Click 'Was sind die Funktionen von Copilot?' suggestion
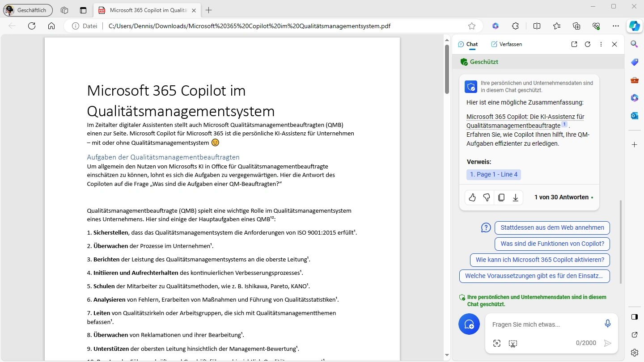Image resolution: width=644 pixels, height=362 pixels. tap(552, 244)
